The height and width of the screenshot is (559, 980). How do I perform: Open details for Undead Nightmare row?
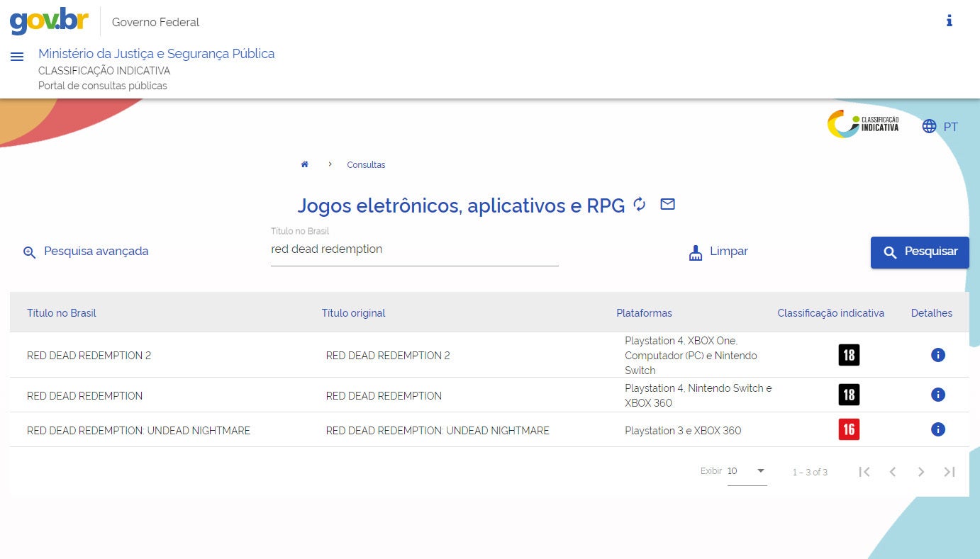pos(938,429)
